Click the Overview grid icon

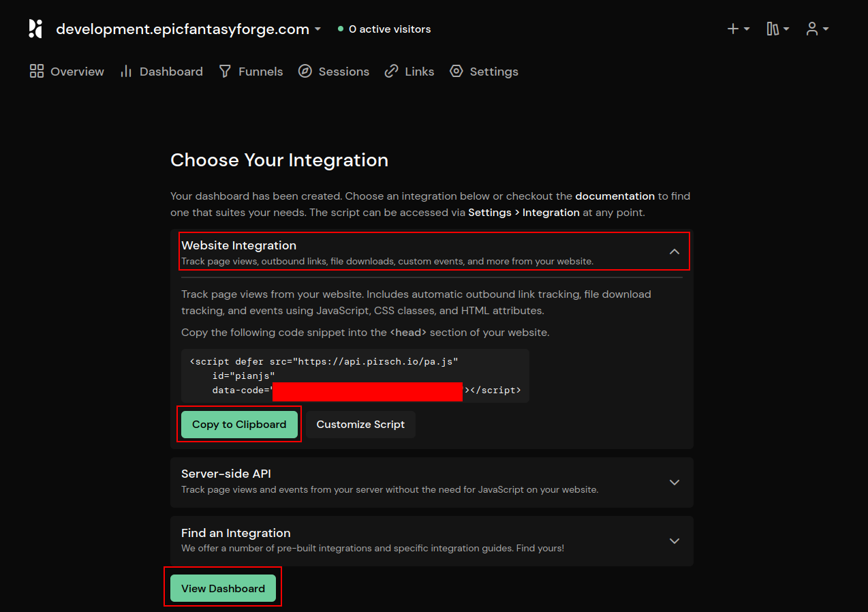point(37,72)
